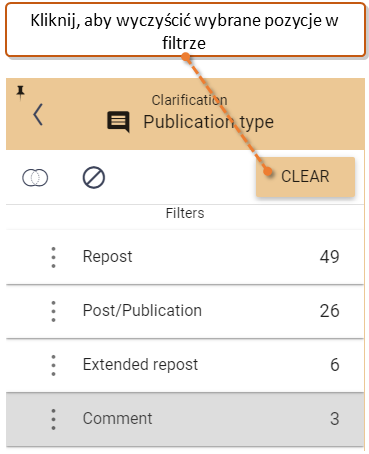Select the Post/Publication filter item
Image resolution: width=369 pixels, height=454 pixels.
tap(185, 311)
